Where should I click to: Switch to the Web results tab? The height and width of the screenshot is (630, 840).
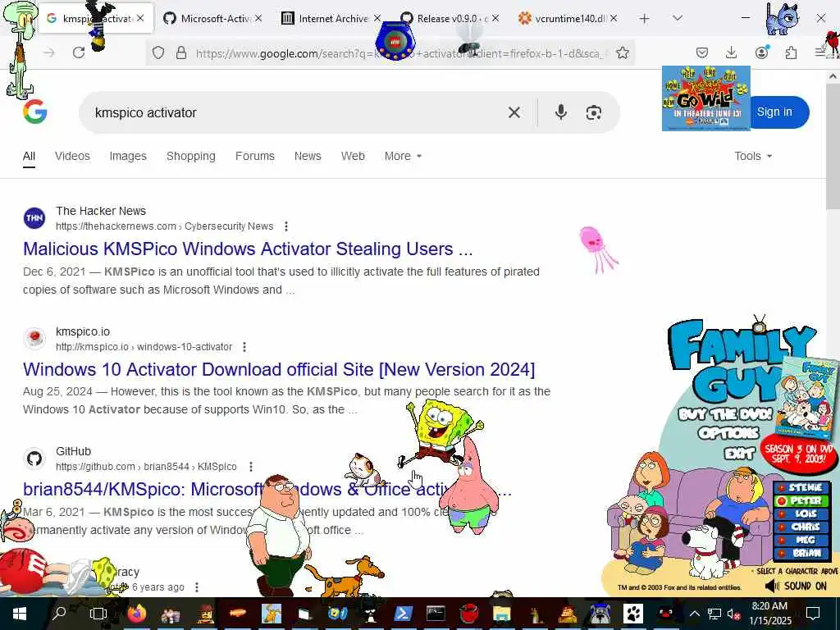353,156
